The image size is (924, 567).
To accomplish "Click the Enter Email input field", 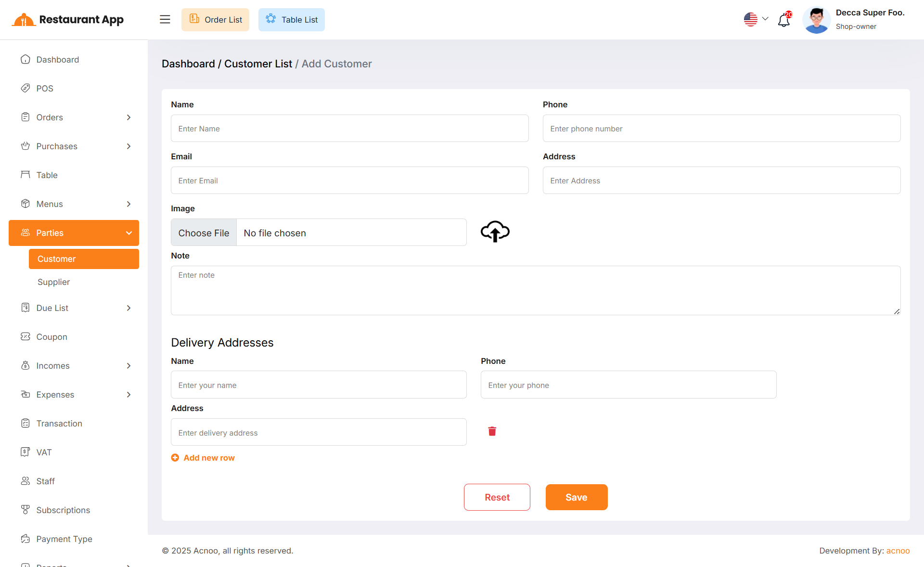I will [349, 180].
